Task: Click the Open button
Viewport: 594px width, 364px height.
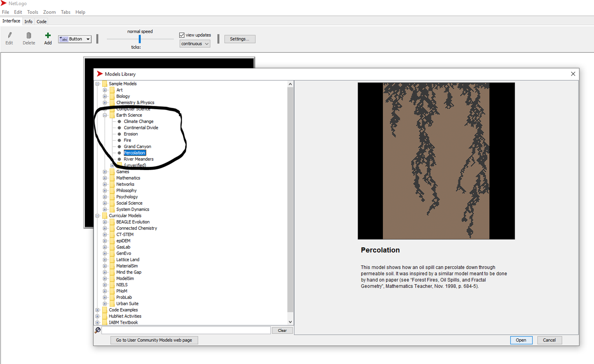Action: tap(521, 340)
